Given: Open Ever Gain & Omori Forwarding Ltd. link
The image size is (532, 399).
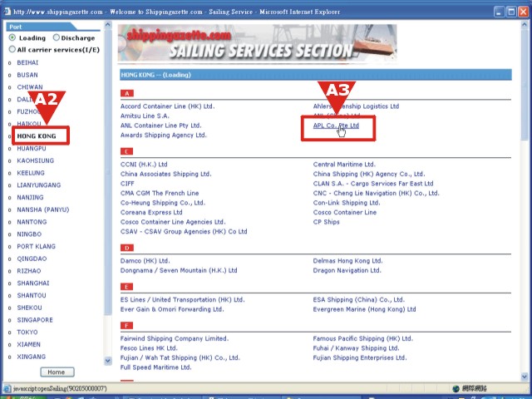Looking at the screenshot, I should click(172, 309).
